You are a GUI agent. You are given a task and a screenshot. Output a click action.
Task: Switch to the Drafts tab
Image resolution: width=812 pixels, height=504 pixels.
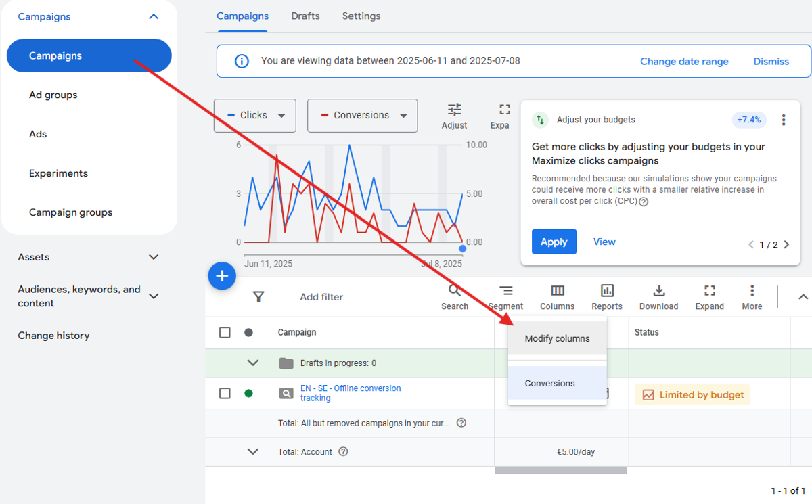pyautogui.click(x=305, y=16)
